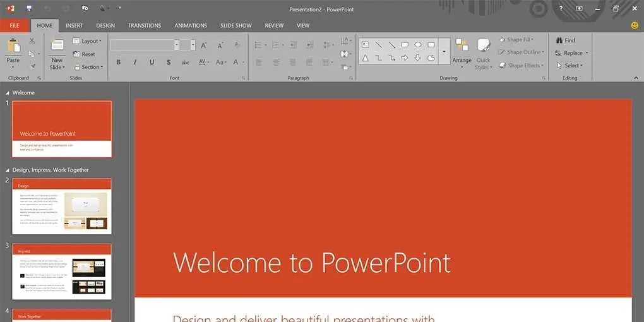Click the Microsoft PowerPoint Help question mark

[x=561, y=9]
